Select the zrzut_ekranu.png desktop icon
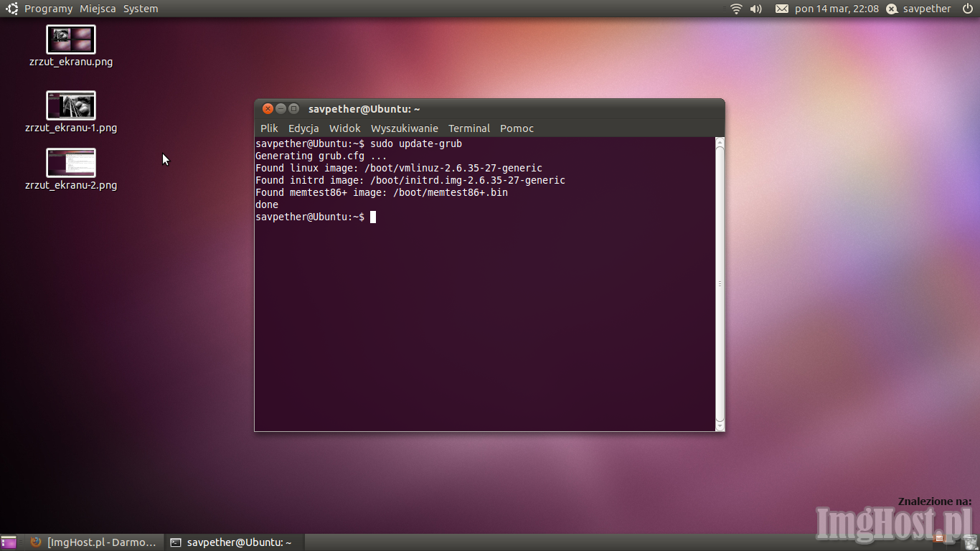 pyautogui.click(x=71, y=46)
